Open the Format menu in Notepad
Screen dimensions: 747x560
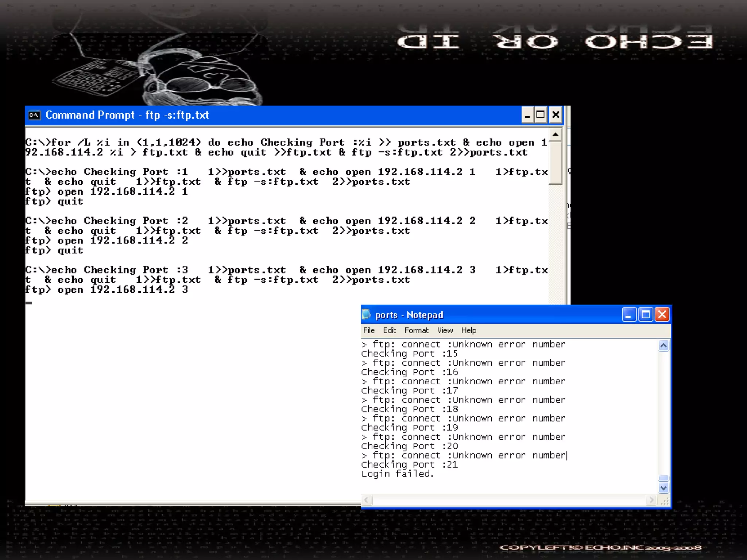pos(416,330)
